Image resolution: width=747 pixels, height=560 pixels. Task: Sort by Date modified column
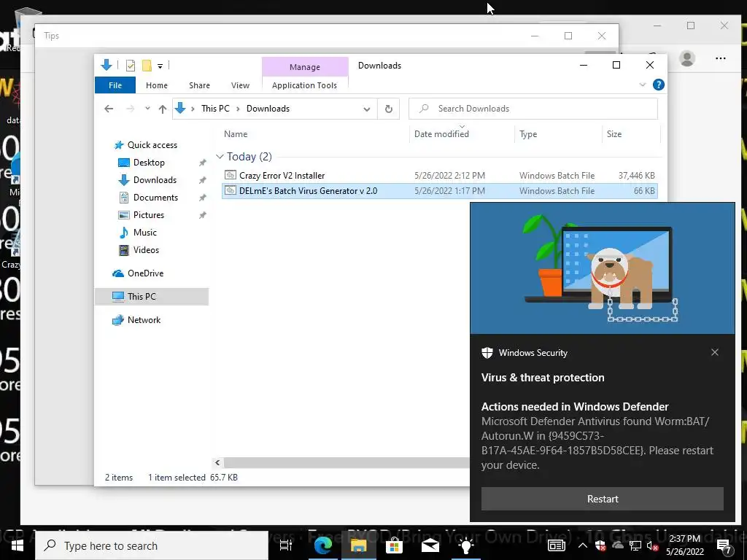[441, 134]
